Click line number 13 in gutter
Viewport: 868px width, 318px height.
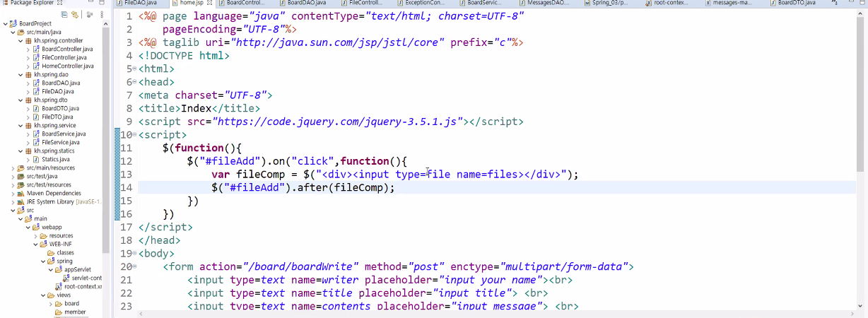127,175
